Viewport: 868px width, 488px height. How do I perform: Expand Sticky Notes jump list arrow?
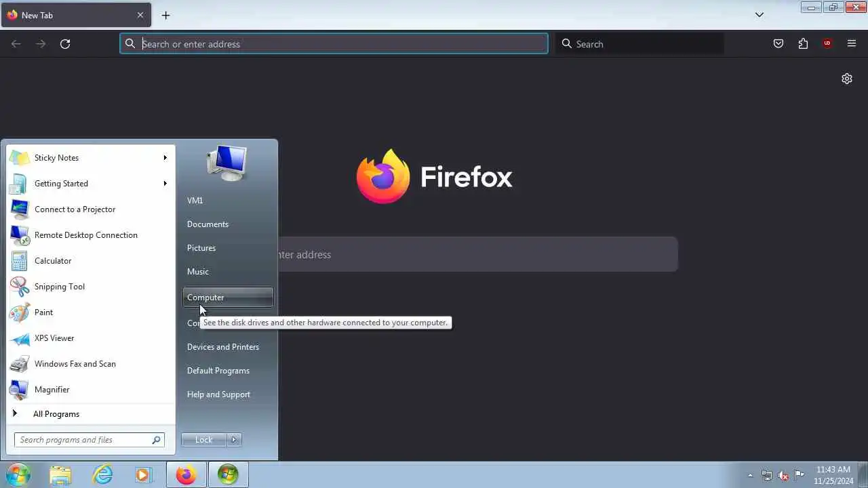click(165, 158)
